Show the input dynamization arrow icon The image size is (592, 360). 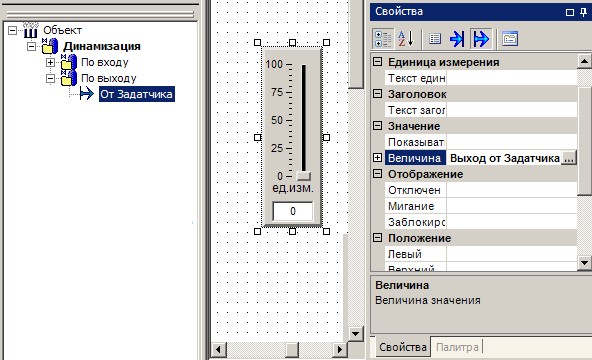[x=457, y=38]
